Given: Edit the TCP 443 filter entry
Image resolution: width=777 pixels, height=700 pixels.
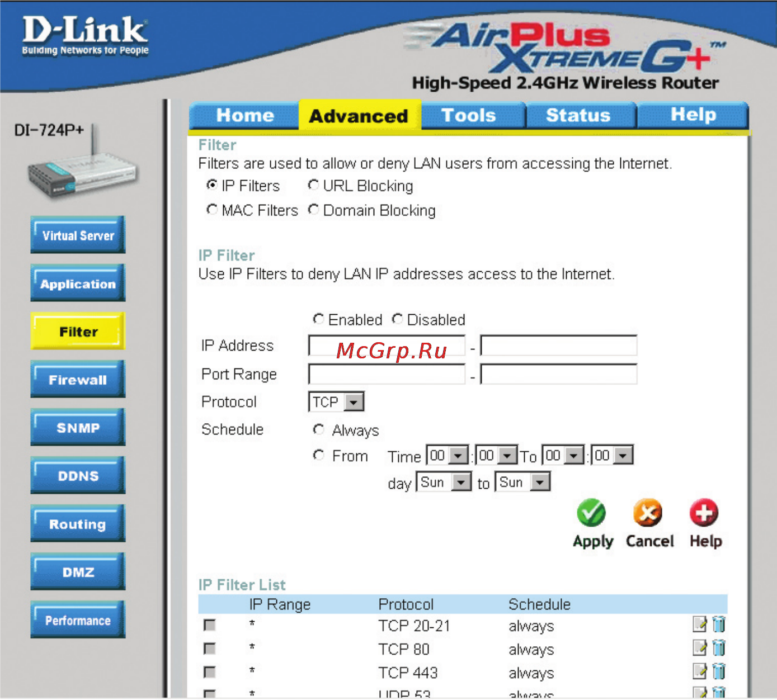Looking at the screenshot, I should (x=699, y=671).
